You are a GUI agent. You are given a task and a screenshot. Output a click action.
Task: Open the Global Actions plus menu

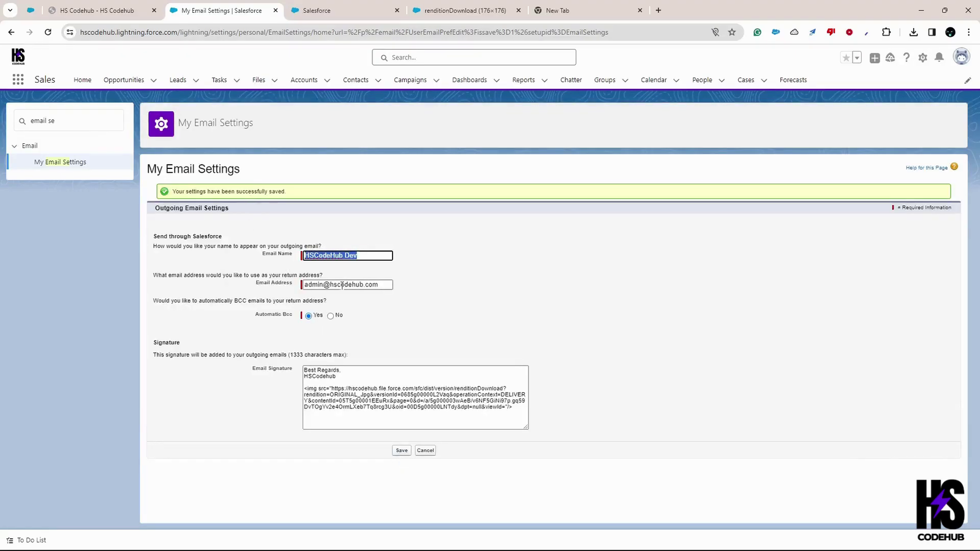pos(875,58)
